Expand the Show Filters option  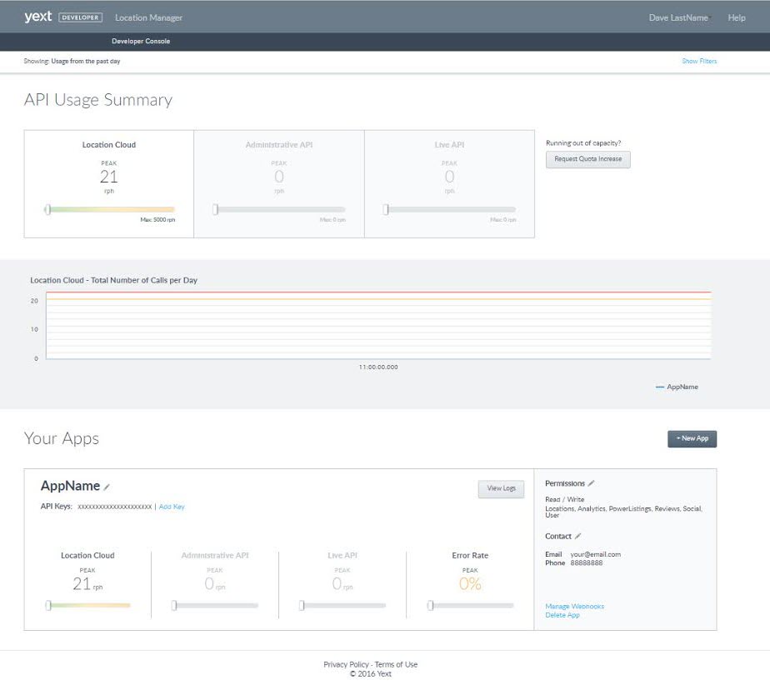point(698,62)
